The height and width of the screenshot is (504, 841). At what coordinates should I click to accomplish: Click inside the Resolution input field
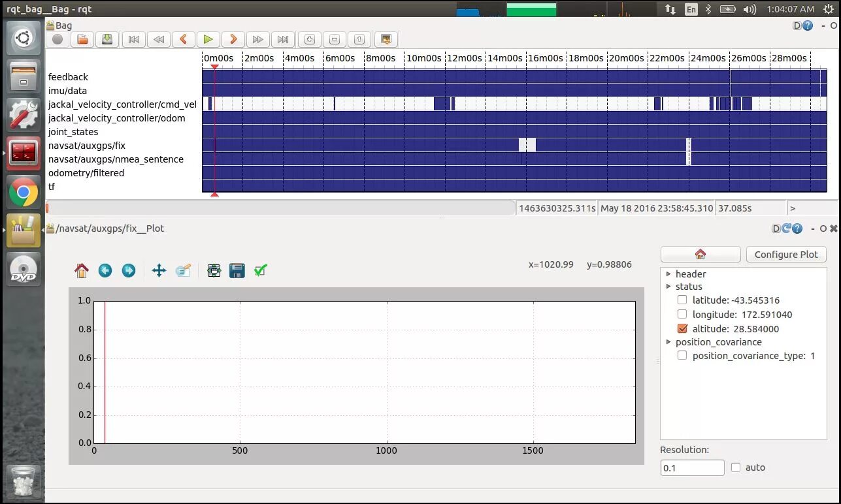pos(691,467)
